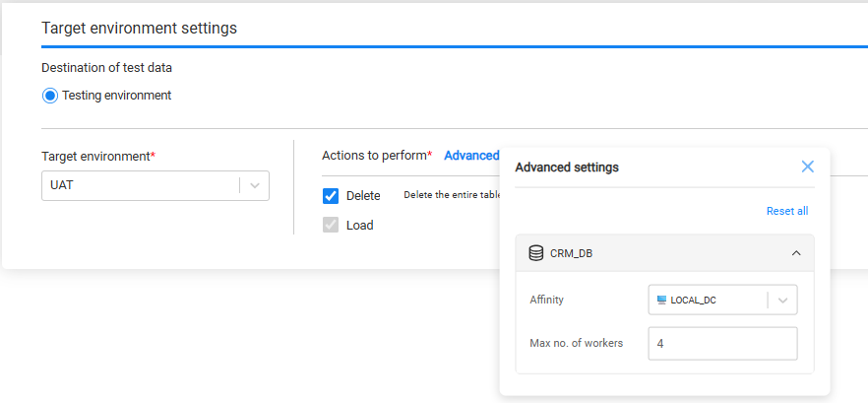This screenshot has width=868, height=403.
Task: Open the Affinity dropdown arrow
Action: (781, 300)
